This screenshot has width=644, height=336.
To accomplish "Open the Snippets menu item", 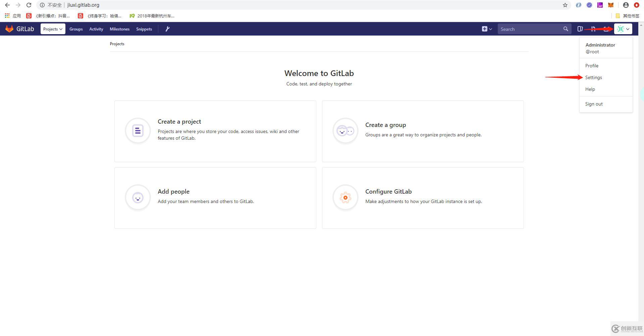I will pyautogui.click(x=144, y=29).
